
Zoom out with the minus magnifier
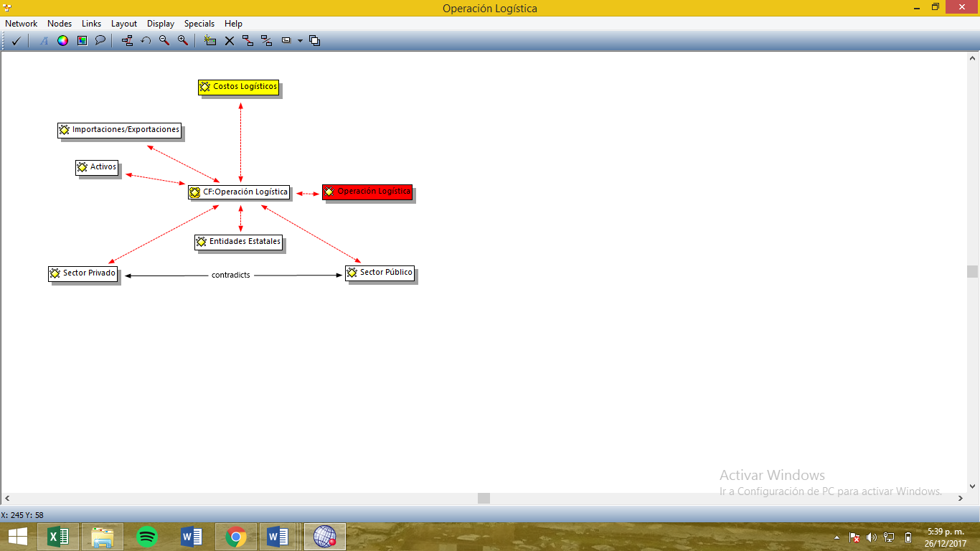pos(164,41)
